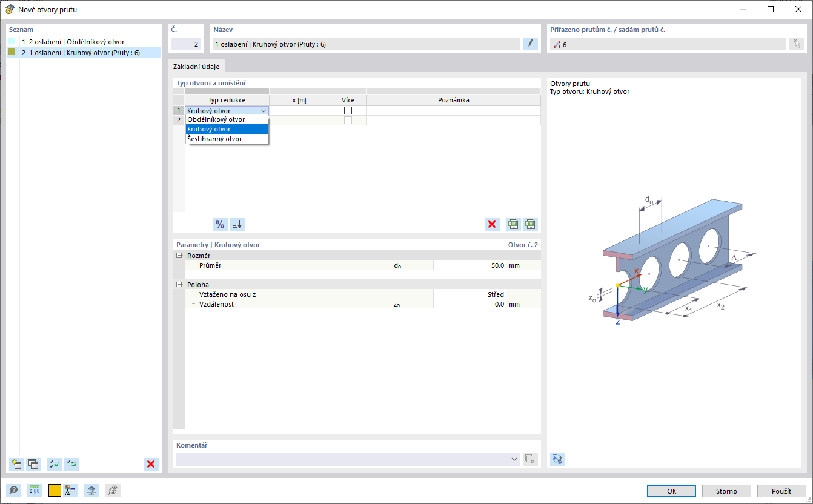Confirm dialog with OK button
813x504 pixels.
(671, 491)
